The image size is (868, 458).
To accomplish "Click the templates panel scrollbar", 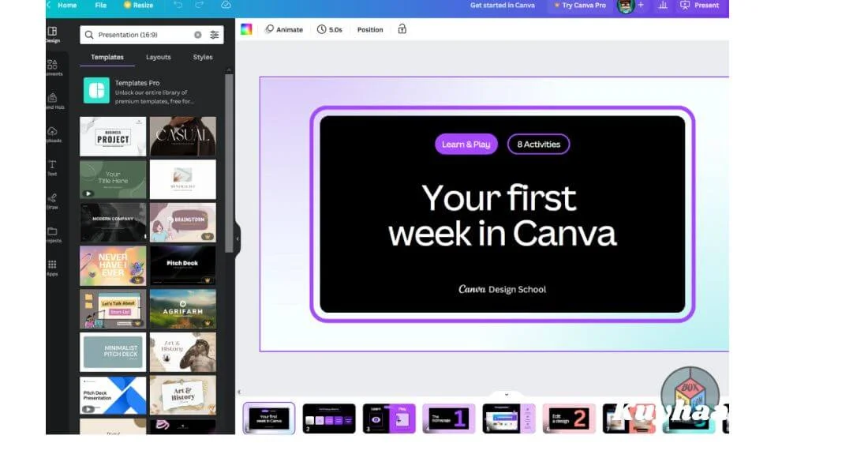I will 229,163.
